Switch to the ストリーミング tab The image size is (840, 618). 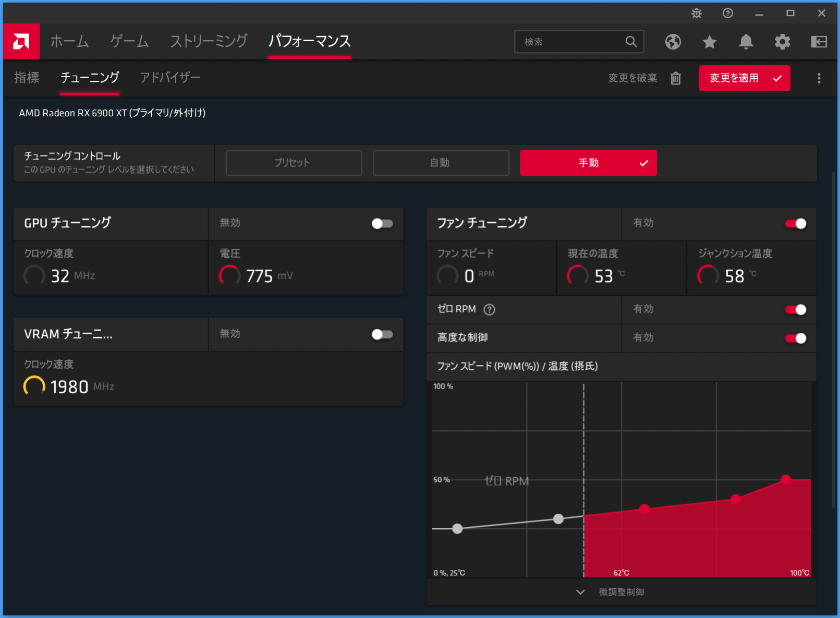tap(209, 41)
